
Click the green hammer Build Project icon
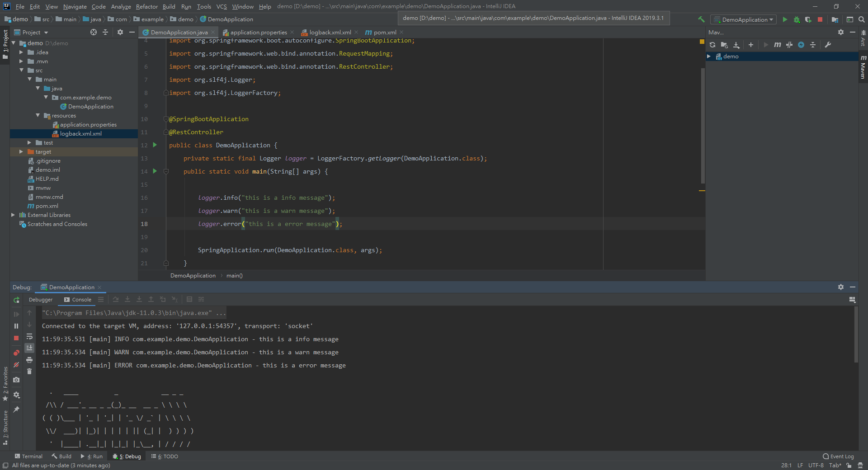pyautogui.click(x=701, y=19)
